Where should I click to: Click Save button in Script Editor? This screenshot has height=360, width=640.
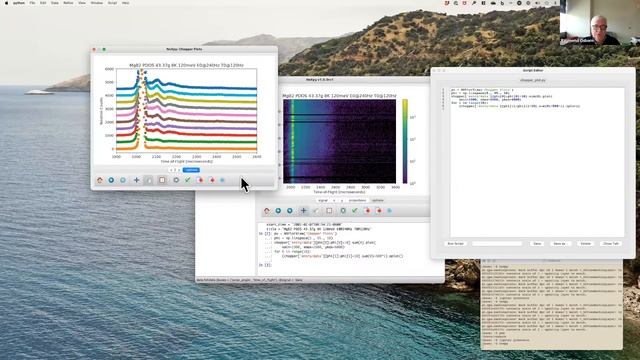[537, 244]
